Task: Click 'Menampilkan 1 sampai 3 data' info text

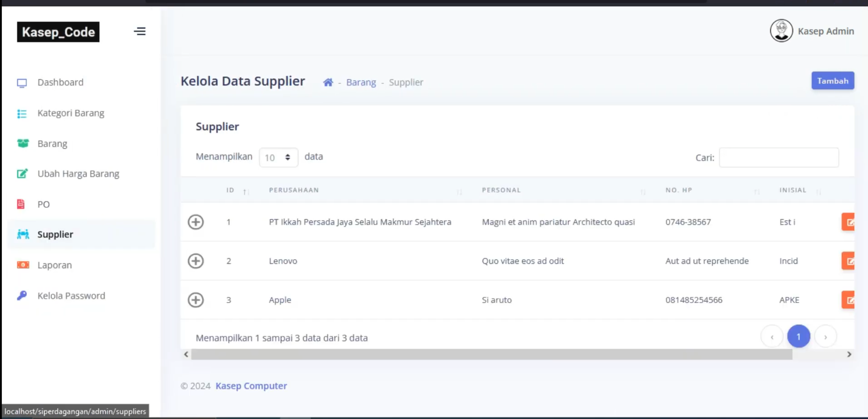Action: tap(282, 338)
